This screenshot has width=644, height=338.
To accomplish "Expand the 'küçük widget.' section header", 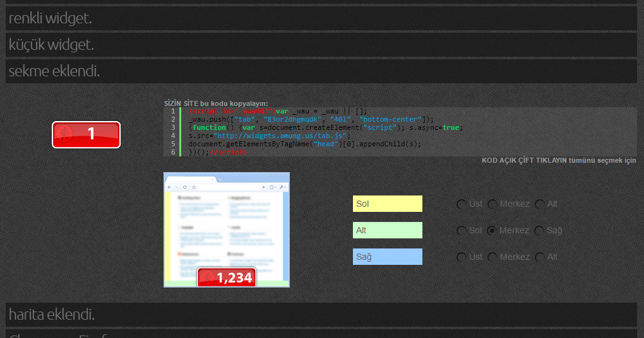I will click(x=321, y=45).
